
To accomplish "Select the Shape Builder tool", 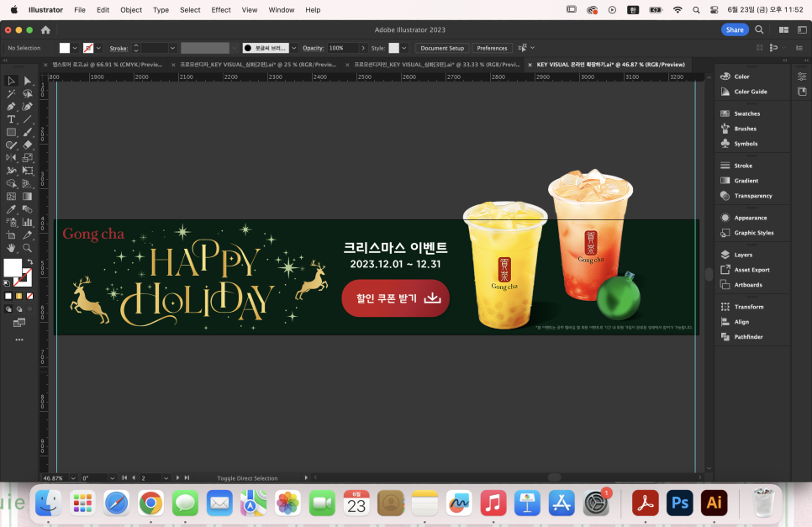I will 11,184.
